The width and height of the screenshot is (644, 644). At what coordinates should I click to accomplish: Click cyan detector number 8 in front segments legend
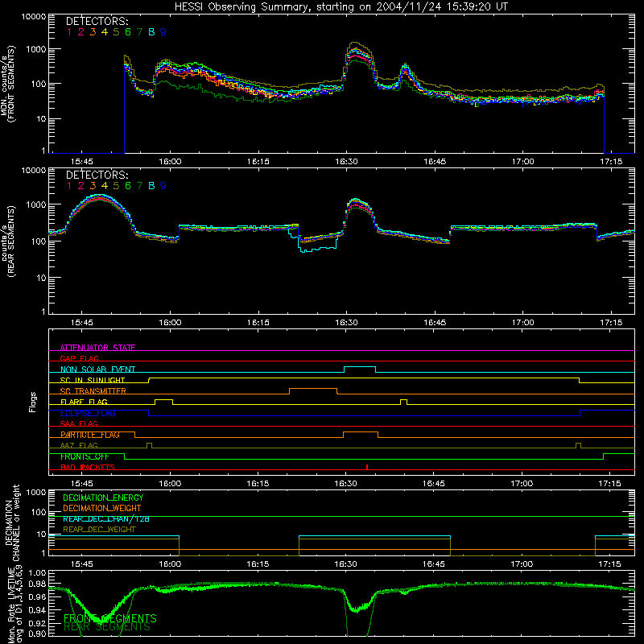coord(151,32)
